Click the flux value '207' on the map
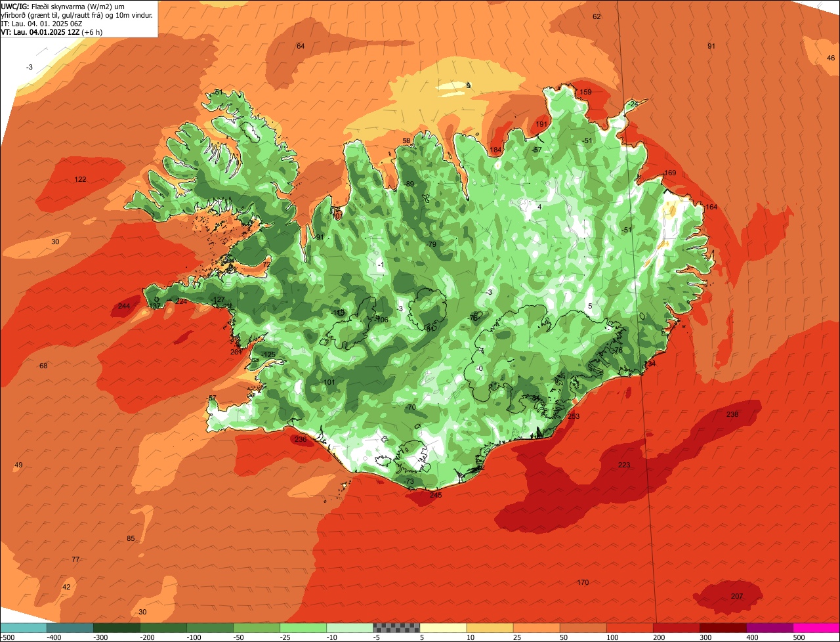The width and height of the screenshot is (840, 642). 737,596
